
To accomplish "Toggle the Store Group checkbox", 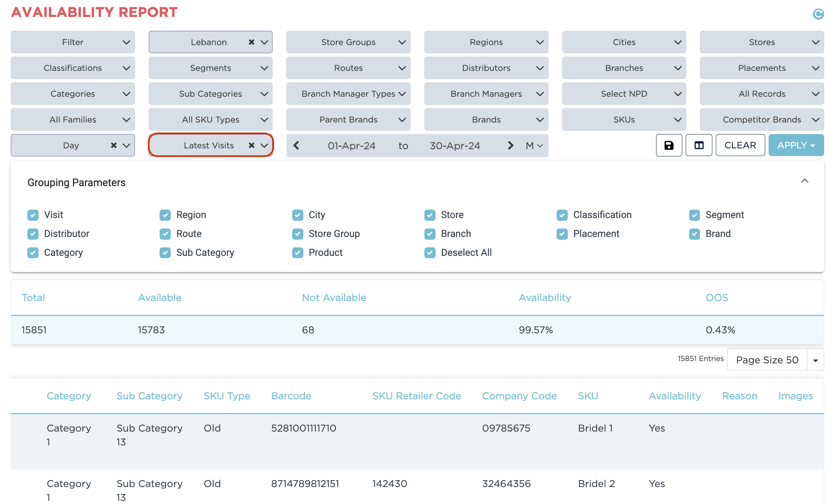I will [x=298, y=234].
